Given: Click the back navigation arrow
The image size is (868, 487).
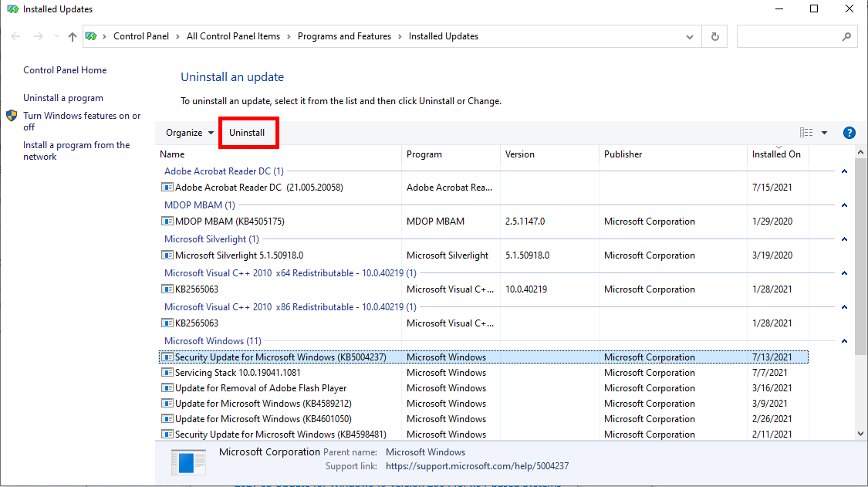Looking at the screenshot, I should [15, 36].
